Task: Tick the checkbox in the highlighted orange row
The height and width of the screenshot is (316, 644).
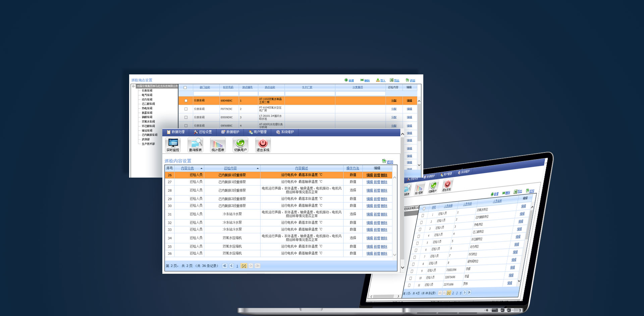Action: [x=186, y=101]
